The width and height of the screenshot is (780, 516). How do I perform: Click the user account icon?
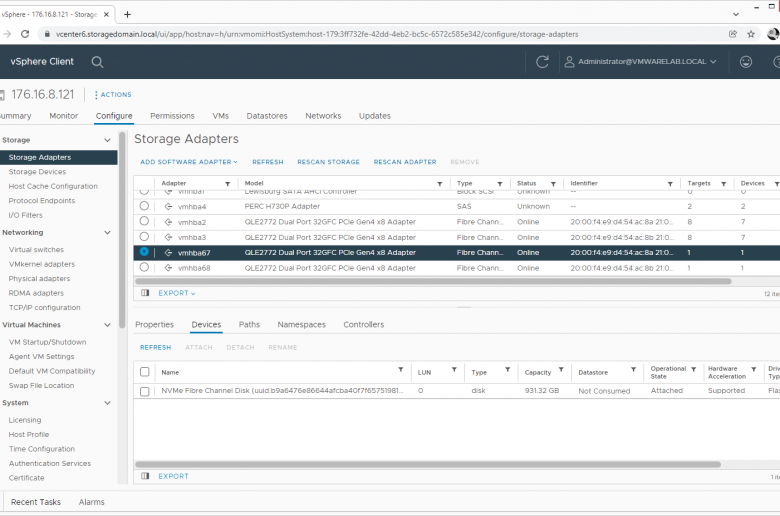570,62
